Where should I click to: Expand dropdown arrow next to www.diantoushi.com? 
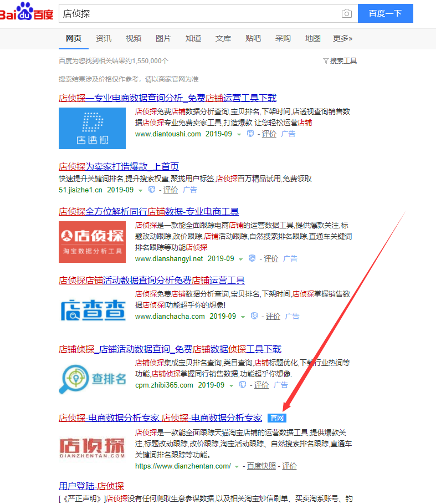239,135
